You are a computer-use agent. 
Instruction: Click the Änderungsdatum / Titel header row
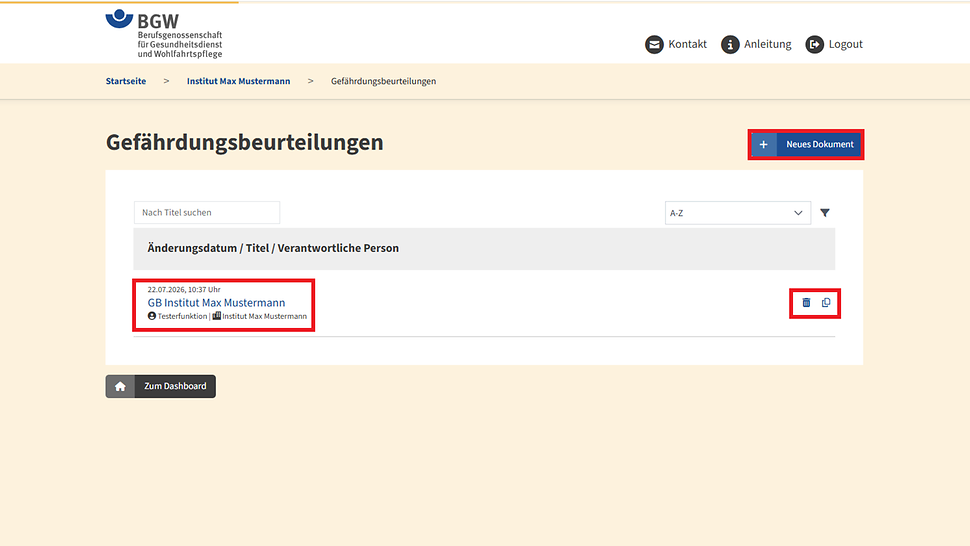484,249
